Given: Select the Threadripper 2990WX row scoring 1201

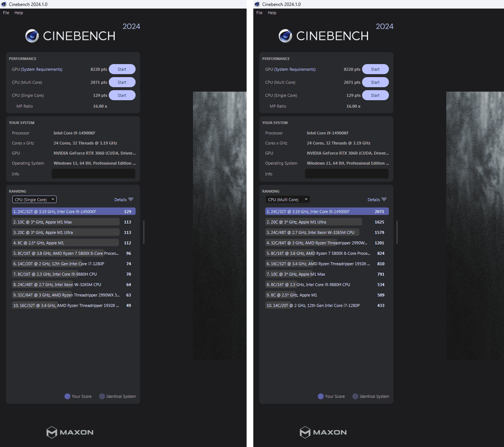Looking at the screenshot, I should [x=327, y=243].
